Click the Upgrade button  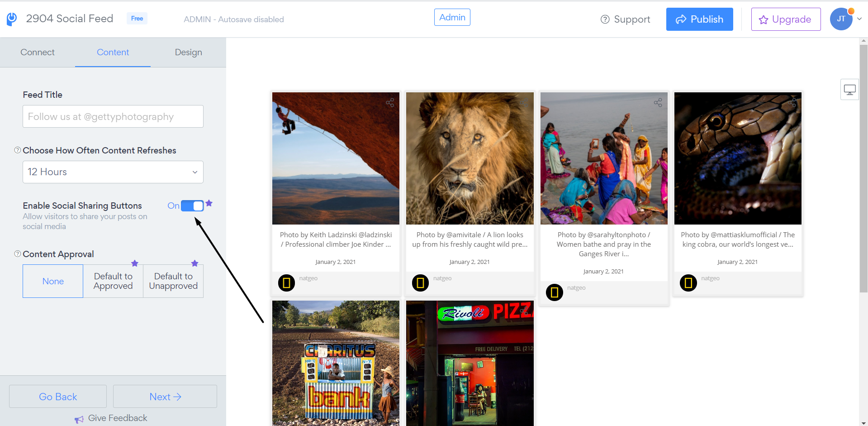786,19
